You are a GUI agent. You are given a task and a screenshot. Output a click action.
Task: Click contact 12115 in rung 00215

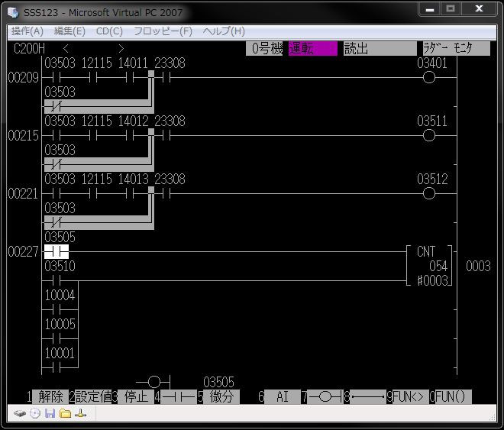(x=93, y=136)
